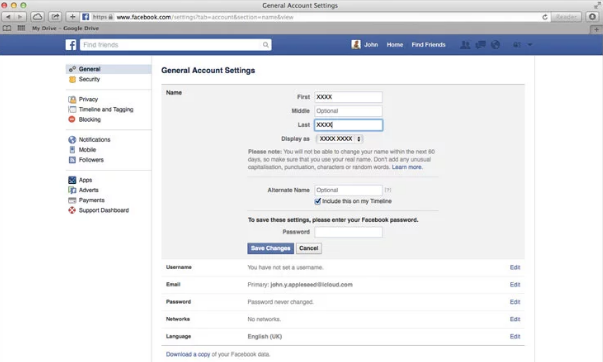Open a new tab with plus button
This screenshot has height=362, width=603.
point(596,29)
